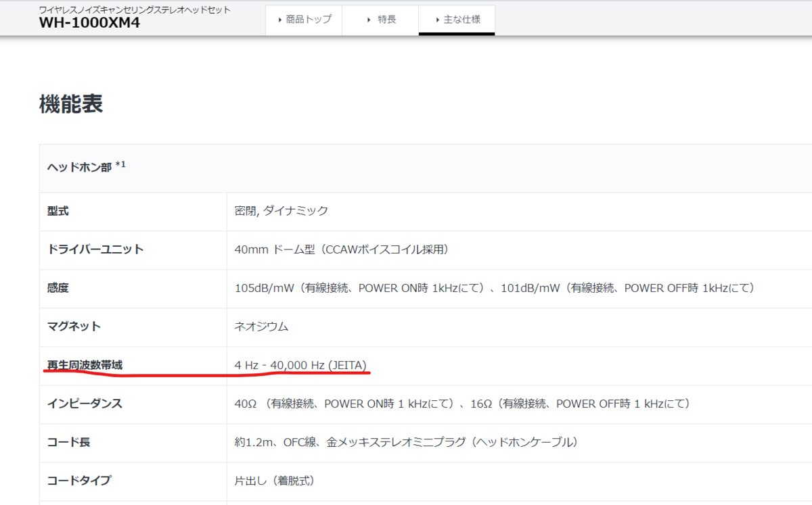Click the コードタイプ row label

[x=79, y=481]
